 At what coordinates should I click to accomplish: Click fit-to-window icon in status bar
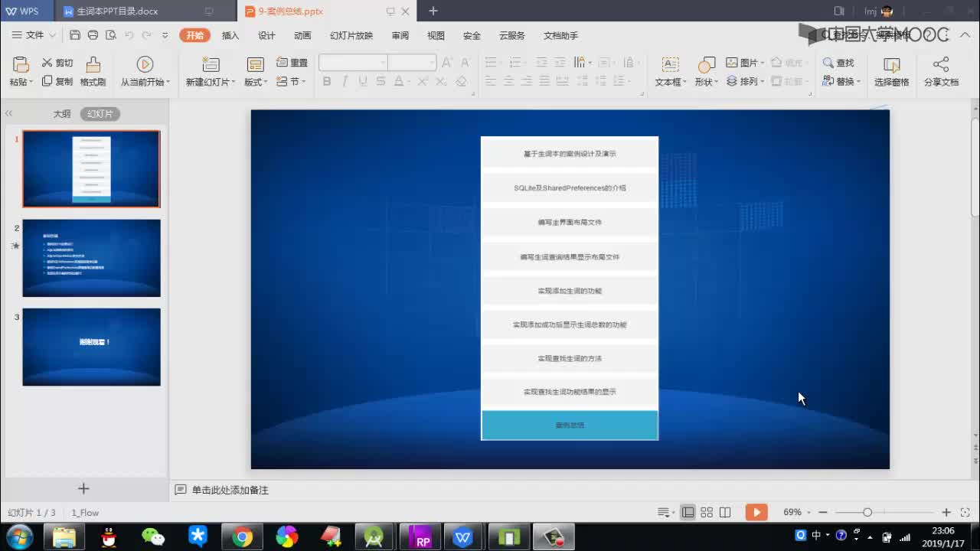pos(965,512)
